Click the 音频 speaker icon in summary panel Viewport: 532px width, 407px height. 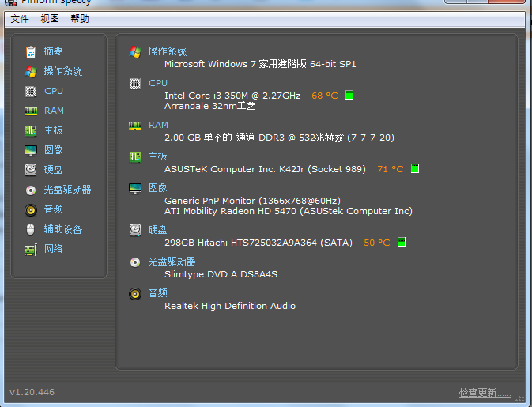click(x=135, y=294)
